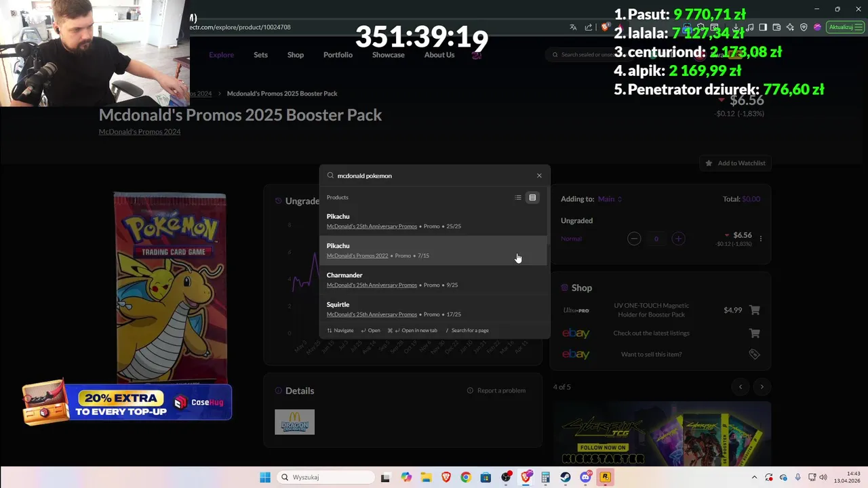Follow the 'McDonald's Promos 2022' set link
The image size is (868, 488).
click(x=357, y=256)
